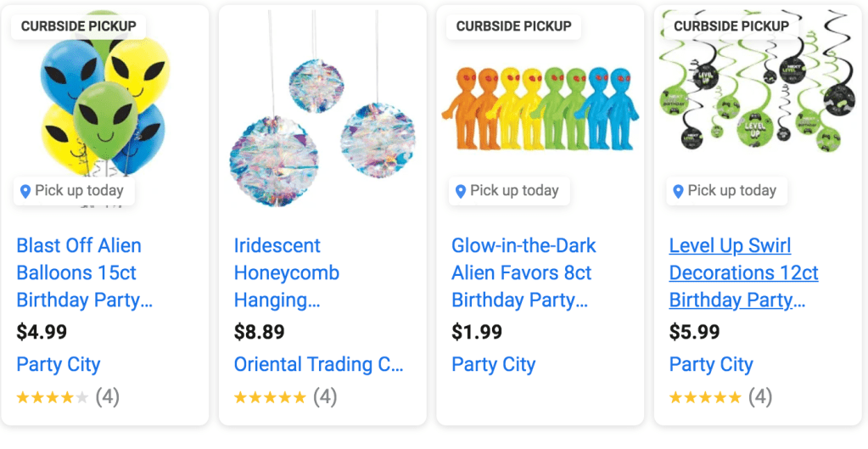Screen dimensions: 868x449
Task: Click Curbside Pickup badge on alien balloons
Action: tap(78, 26)
